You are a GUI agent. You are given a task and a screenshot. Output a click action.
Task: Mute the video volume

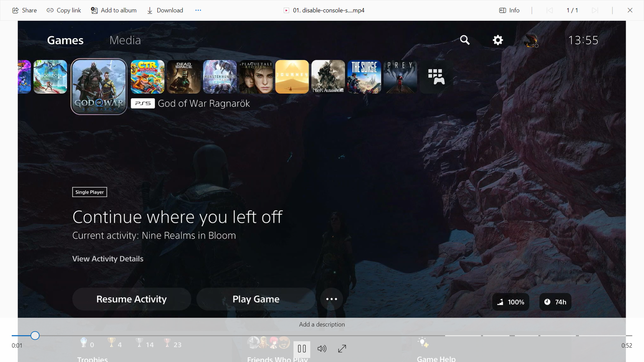click(322, 348)
